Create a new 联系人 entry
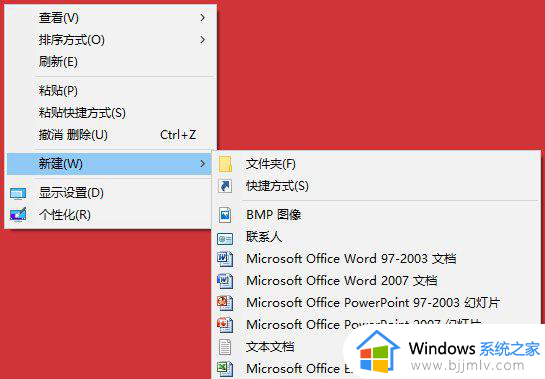 tap(376, 237)
